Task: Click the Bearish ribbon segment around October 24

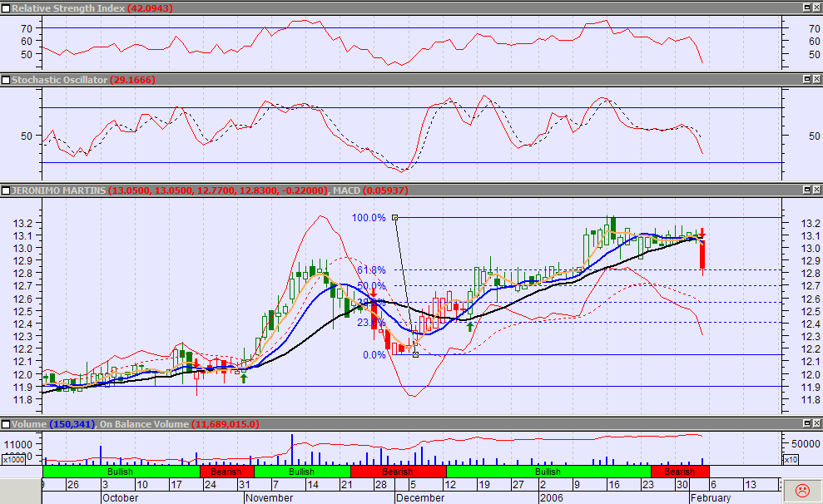Action: 226,472
